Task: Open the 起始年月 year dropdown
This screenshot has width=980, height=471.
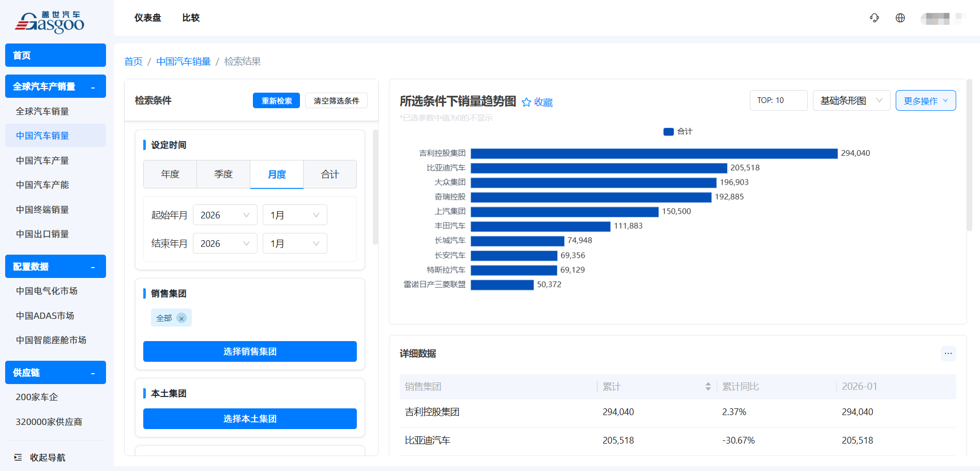Action: [225, 215]
